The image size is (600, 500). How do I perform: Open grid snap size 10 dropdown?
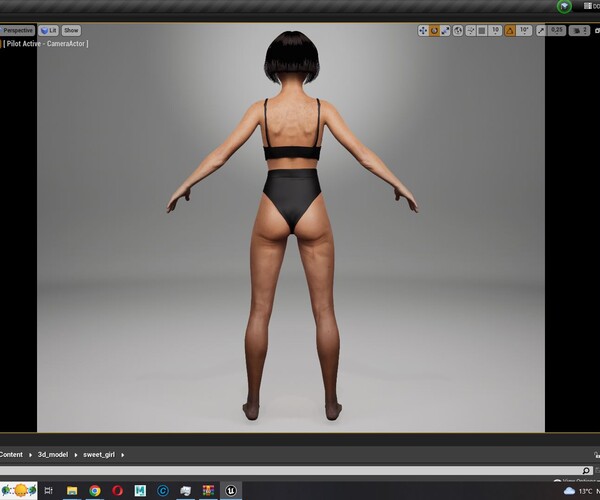coord(495,31)
